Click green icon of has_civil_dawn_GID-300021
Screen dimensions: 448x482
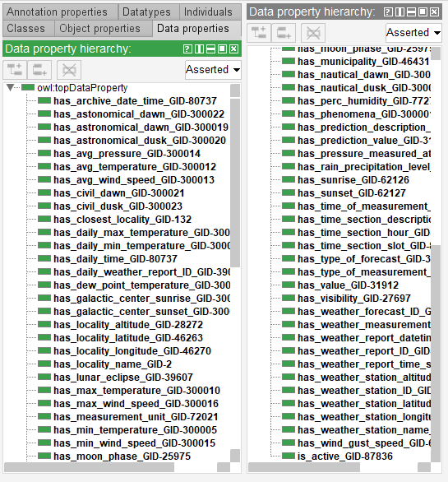44,192
